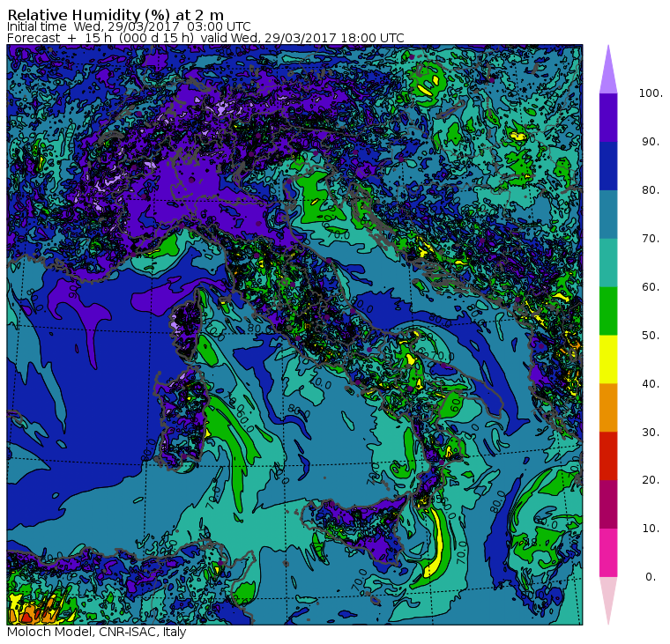Click the "Forecast + 15 h" valid time line

point(205,38)
